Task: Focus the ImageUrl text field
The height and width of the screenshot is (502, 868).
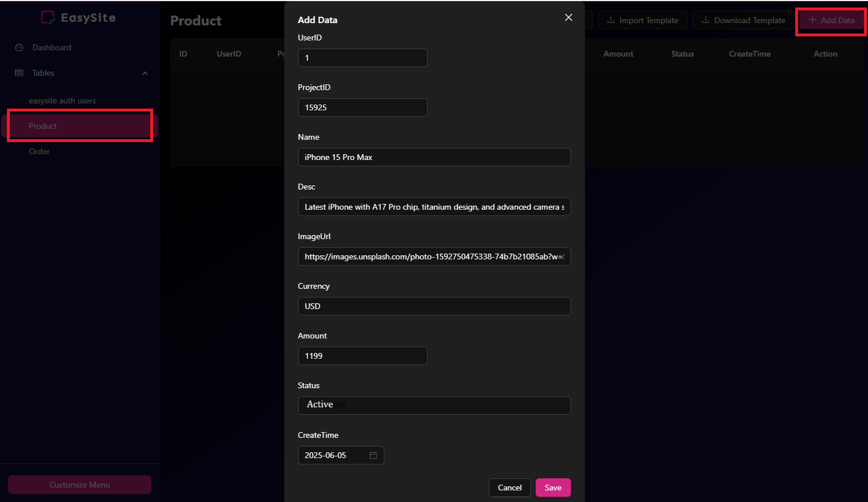Action: pos(434,256)
